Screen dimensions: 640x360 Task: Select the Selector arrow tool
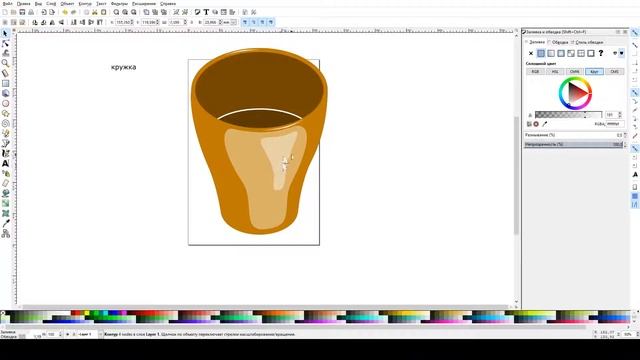5,33
